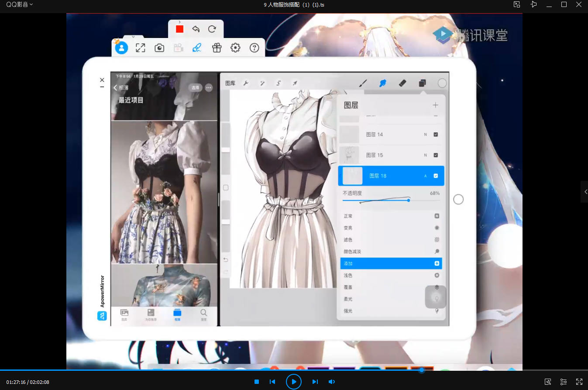This screenshot has height=390, width=588.
Task: Collapse the ApowerMirror toolbar chevron tab
Action: [x=134, y=37]
